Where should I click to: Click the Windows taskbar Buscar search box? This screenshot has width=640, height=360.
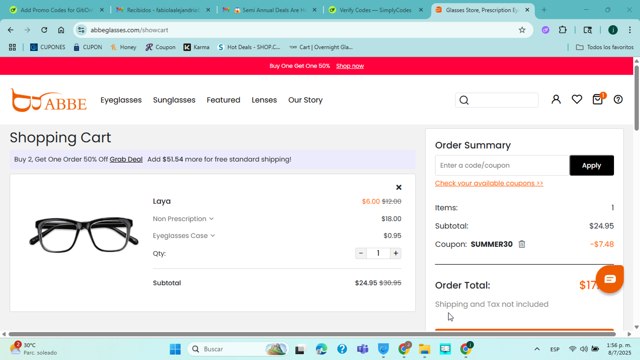pyautogui.click(x=238, y=349)
